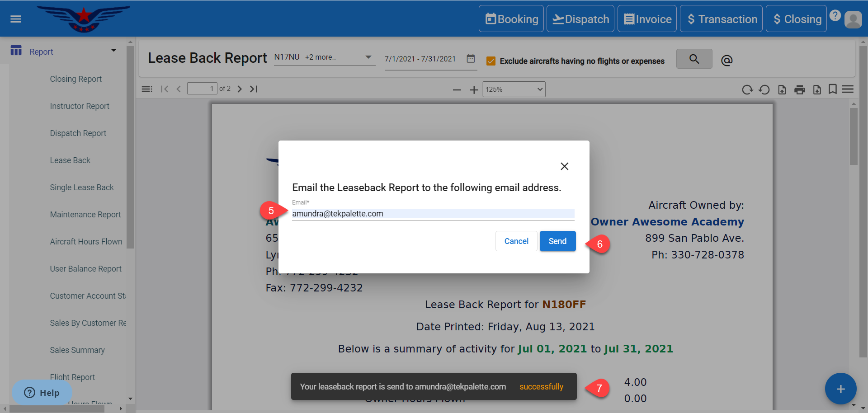Click the search magnifier button
Image resolution: width=868 pixels, height=413 pixels.
(x=694, y=59)
